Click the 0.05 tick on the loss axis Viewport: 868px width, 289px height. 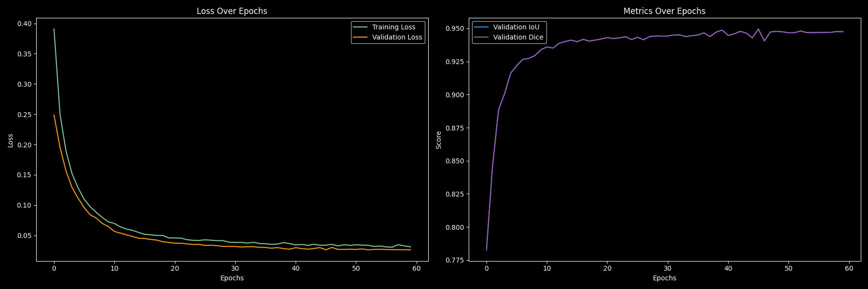[24, 236]
